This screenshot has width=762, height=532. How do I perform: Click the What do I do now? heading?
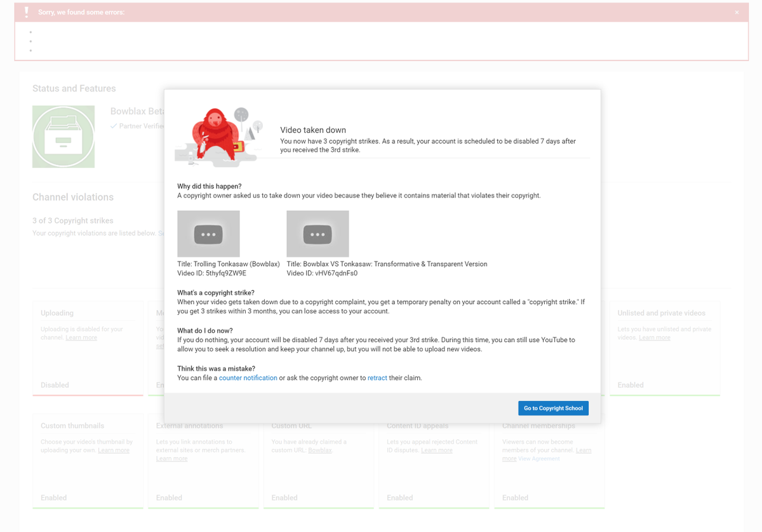[205, 331]
